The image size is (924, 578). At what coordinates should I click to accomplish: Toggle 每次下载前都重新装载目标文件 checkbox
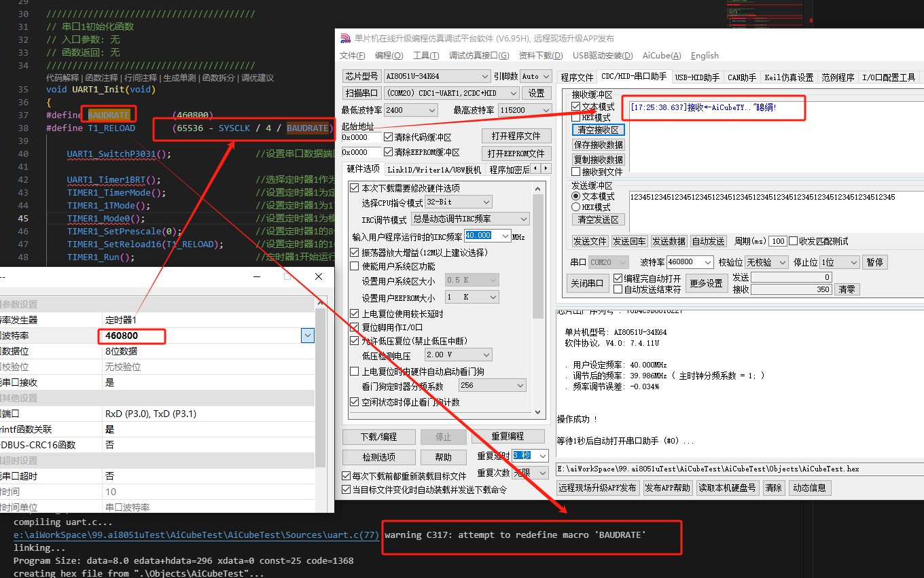point(347,476)
